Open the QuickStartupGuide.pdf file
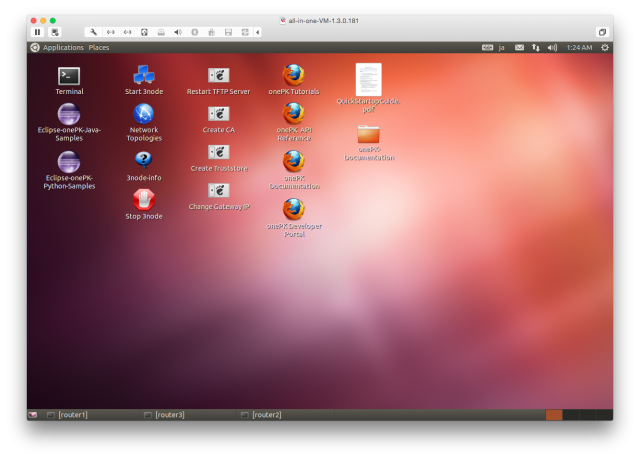The width and height of the screenshot is (640, 459). 369,80
